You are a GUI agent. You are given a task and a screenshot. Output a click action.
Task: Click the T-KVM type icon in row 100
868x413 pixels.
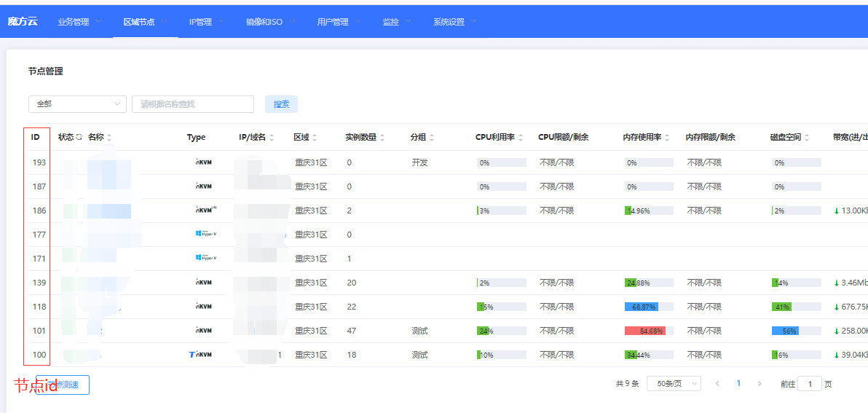[x=200, y=354]
